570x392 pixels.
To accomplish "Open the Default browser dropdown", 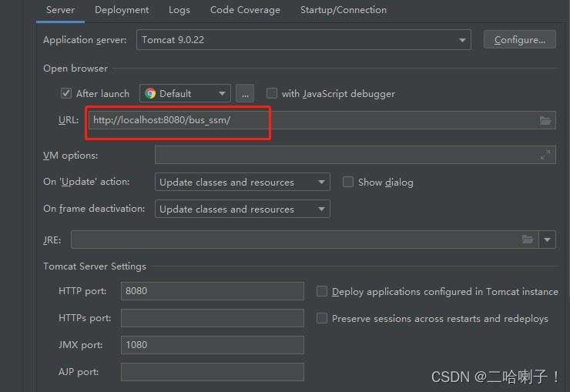I will 185,93.
